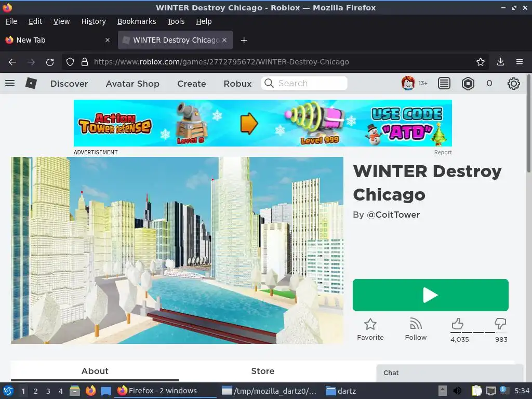532x399 pixels.
Task: Follow the game with the feed icon
Action: point(416,324)
